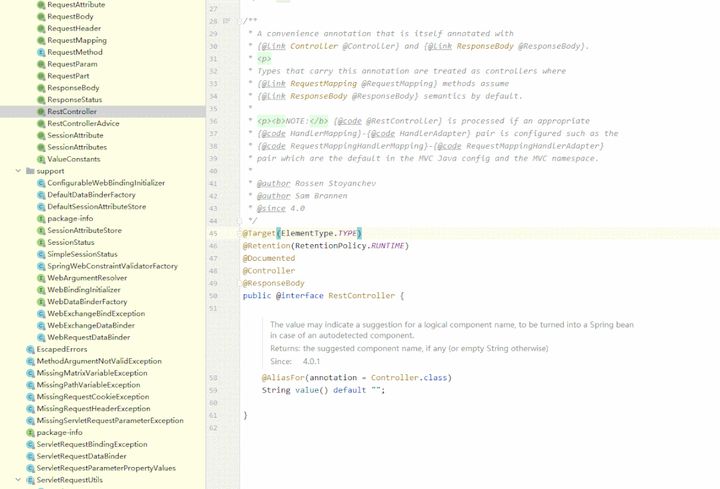
Task: Click the fold marker beside @ResponseBody line 49
Action: click(x=239, y=283)
